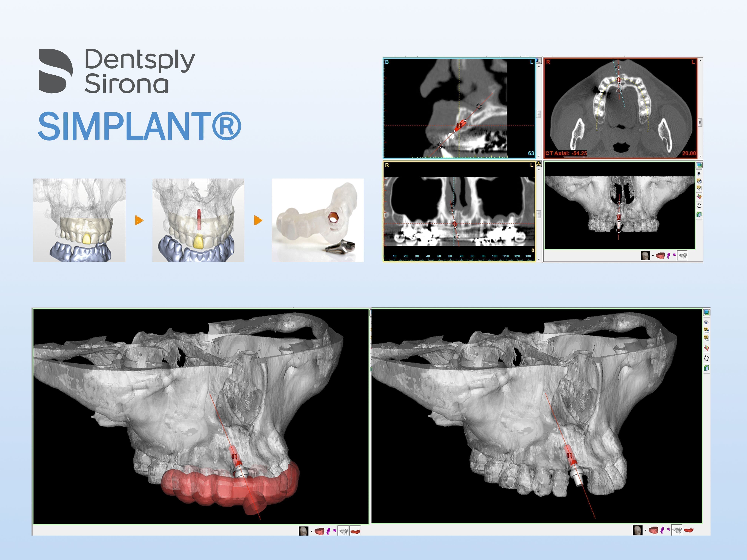Toggle bone mesh display under lower-right 3D view
The width and height of the screenshot is (747, 560).
point(676,530)
